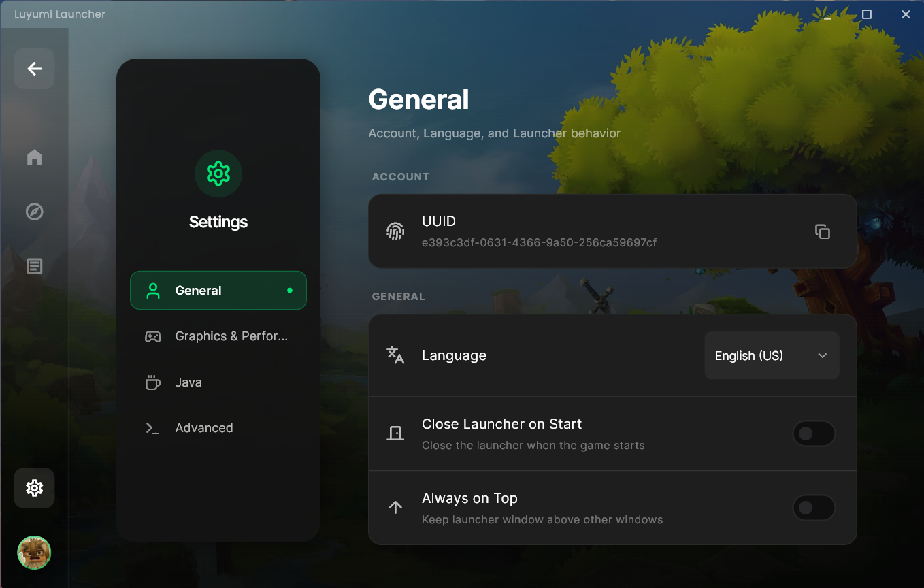The image size is (924, 588).
Task: Click the Language dropdown chevron arrow
Action: click(823, 355)
